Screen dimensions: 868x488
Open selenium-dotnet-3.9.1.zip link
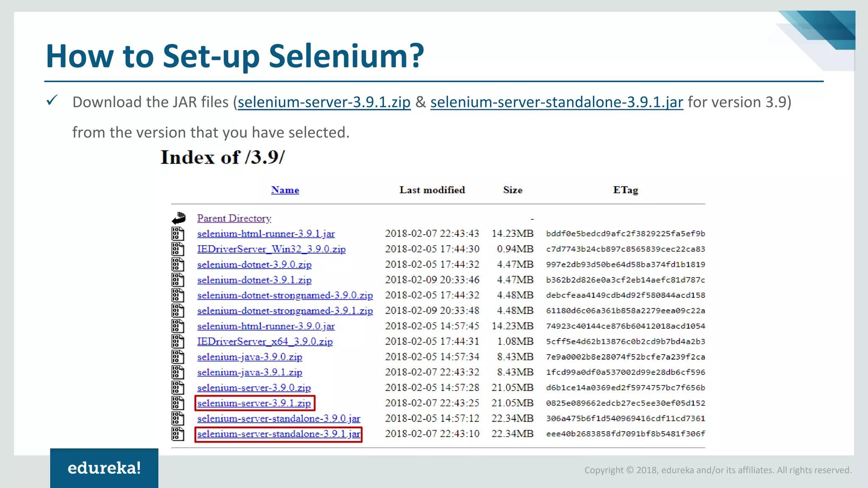254,280
